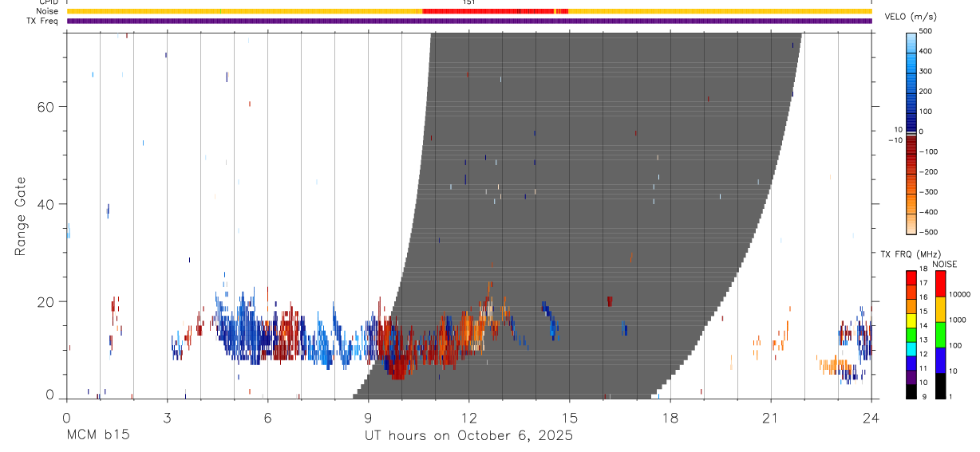Click the "Range Gate" y-axis title
Screen dimensions: 980x452
[20, 216]
